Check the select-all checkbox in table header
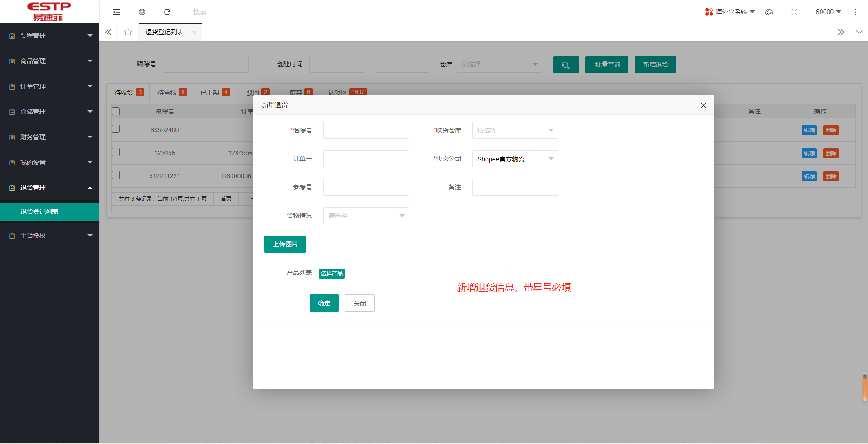This screenshot has width=868, height=444. coord(116,111)
